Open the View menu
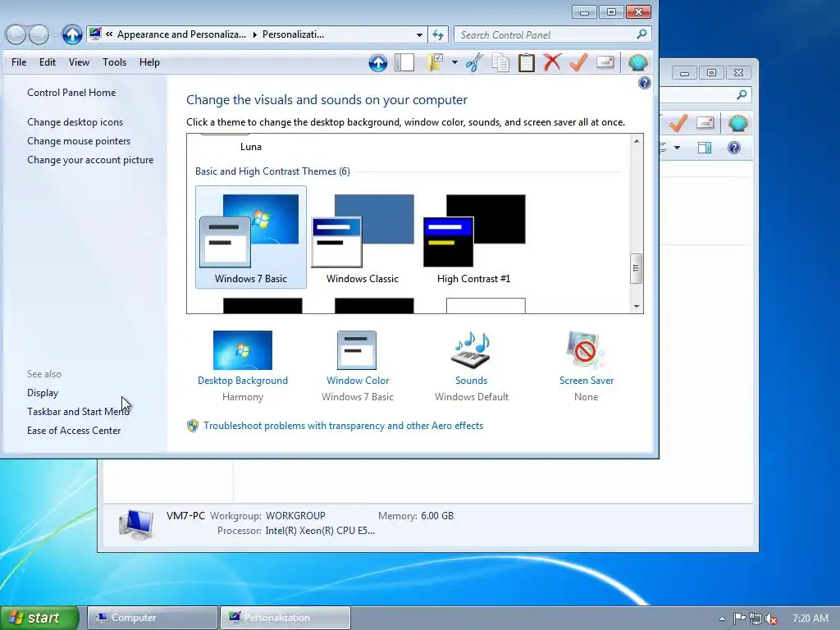The image size is (840, 630). pos(79,62)
